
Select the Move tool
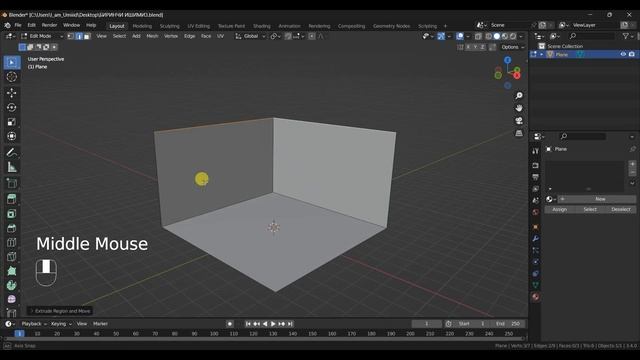pos(11,93)
